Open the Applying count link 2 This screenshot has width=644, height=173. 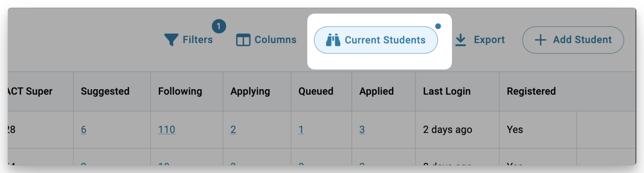pos(233,130)
